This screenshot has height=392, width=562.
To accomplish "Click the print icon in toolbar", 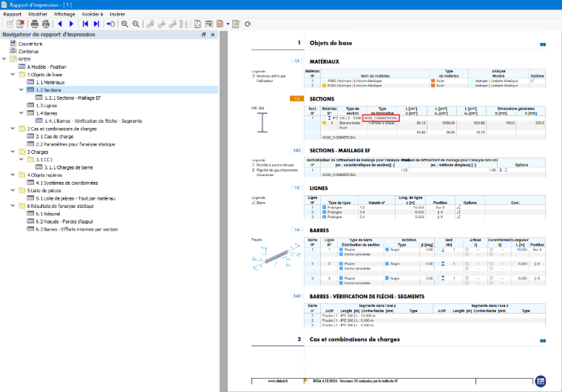I will coord(35,24).
